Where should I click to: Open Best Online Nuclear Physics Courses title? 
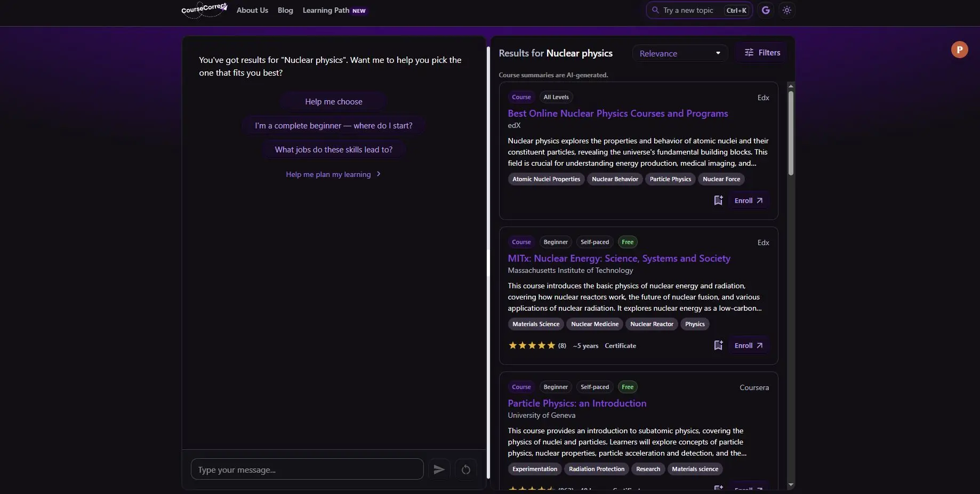tap(617, 114)
